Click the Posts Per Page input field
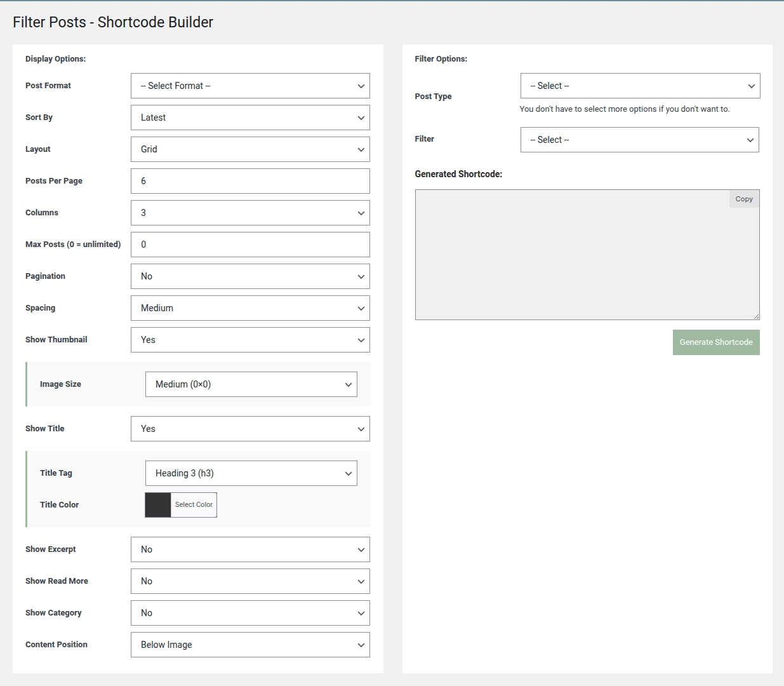This screenshot has height=686, width=784. [250, 181]
